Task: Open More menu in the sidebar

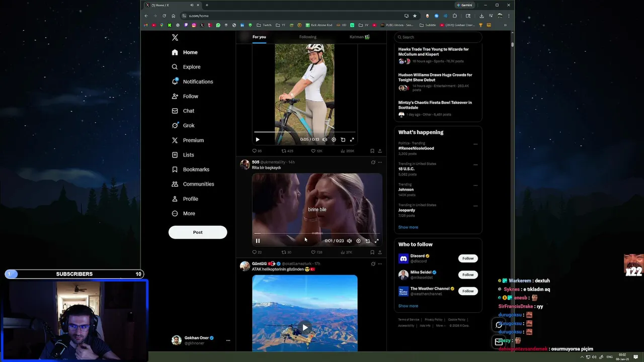Action: 184,213
